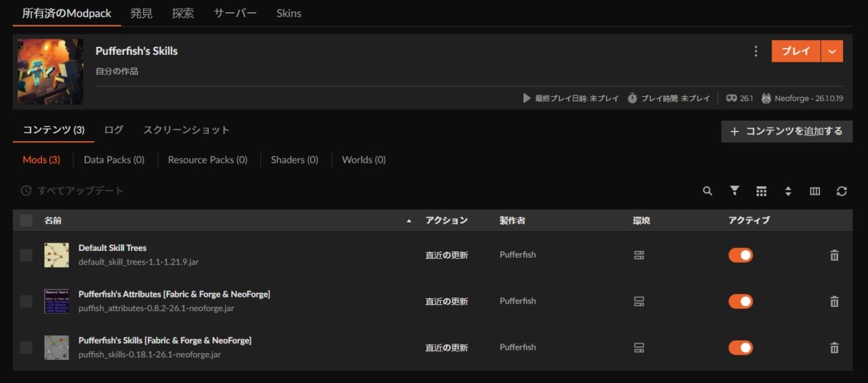Viewport: 868px width, 383px height.
Task: Delete Pufferfish's Skills mod
Action: pos(834,347)
